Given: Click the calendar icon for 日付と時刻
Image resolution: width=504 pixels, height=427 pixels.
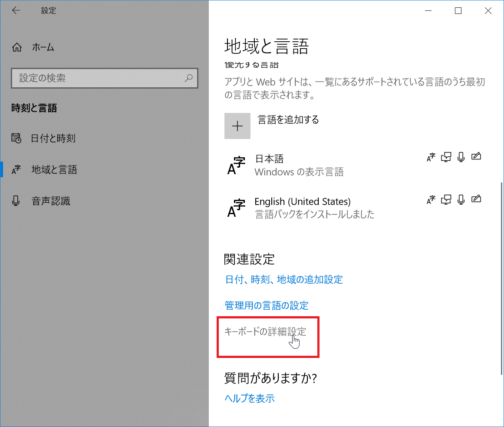Looking at the screenshot, I should point(16,139).
